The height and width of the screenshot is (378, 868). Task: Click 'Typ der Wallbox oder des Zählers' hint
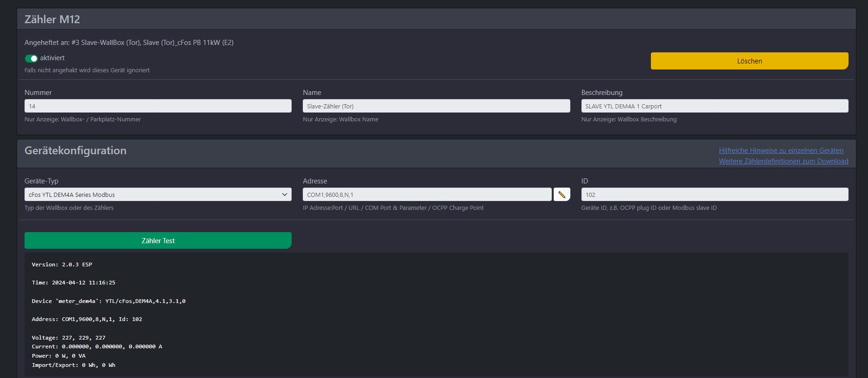[69, 208]
